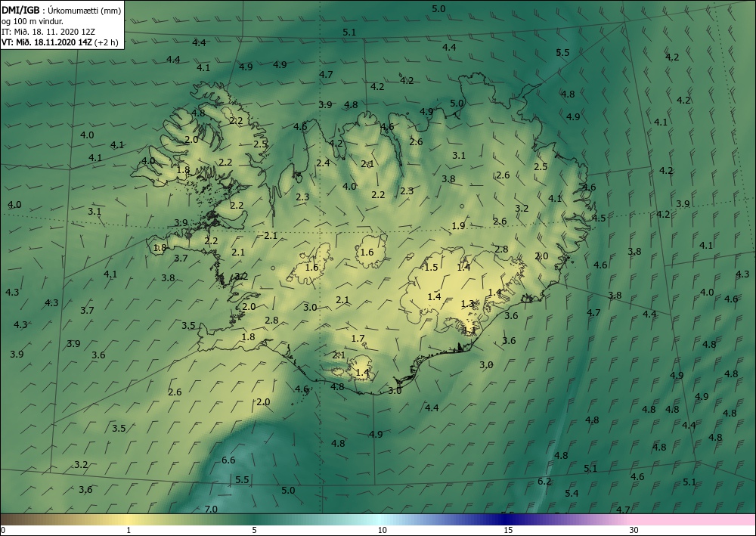Click the '5.4' value on the map
The height and width of the screenshot is (536, 756).
tap(572, 493)
